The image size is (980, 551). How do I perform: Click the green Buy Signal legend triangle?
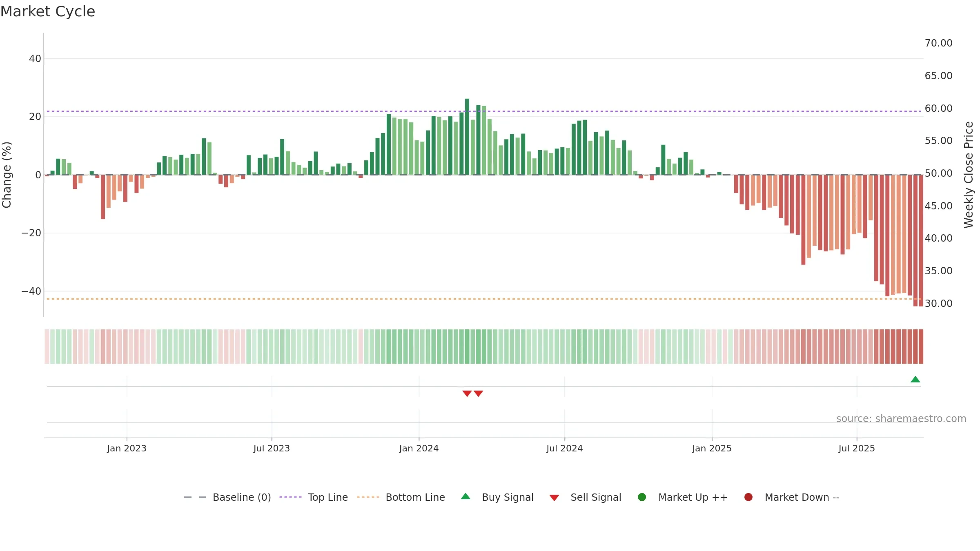click(465, 496)
